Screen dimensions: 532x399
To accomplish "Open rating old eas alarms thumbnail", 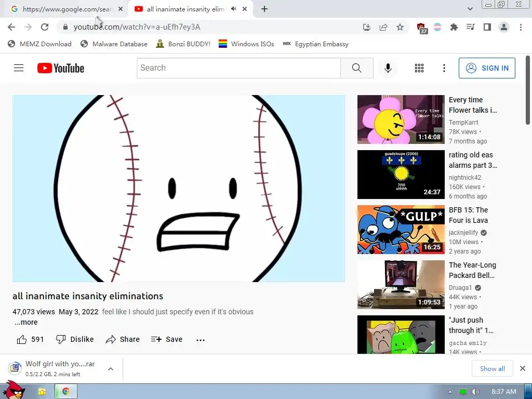I will pyautogui.click(x=401, y=175).
